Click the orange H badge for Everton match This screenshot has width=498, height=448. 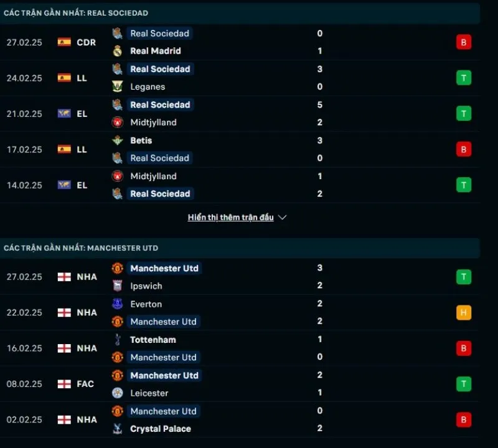pos(463,313)
